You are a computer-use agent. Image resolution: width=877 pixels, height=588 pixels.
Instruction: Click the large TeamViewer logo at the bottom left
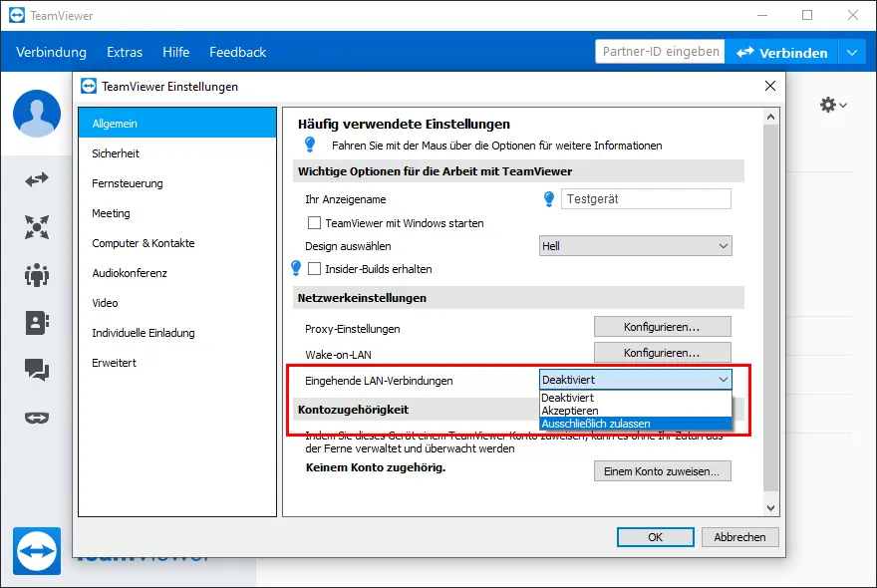point(37,551)
